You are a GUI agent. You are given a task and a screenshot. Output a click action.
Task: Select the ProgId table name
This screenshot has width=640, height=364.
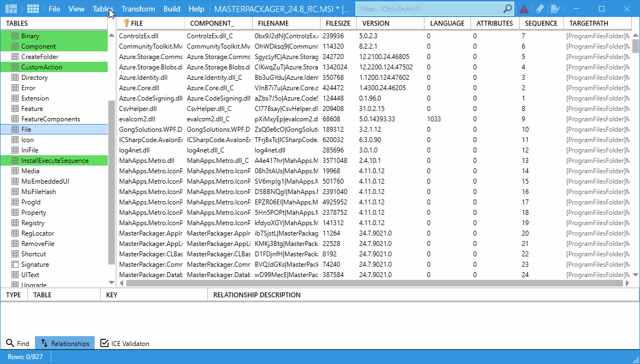pos(31,202)
